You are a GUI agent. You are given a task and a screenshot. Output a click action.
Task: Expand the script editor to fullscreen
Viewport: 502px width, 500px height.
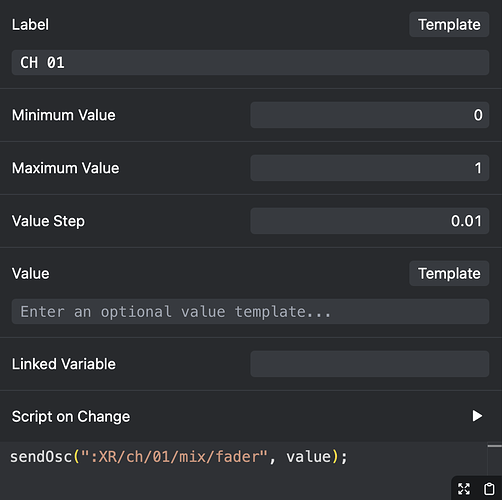click(x=464, y=489)
